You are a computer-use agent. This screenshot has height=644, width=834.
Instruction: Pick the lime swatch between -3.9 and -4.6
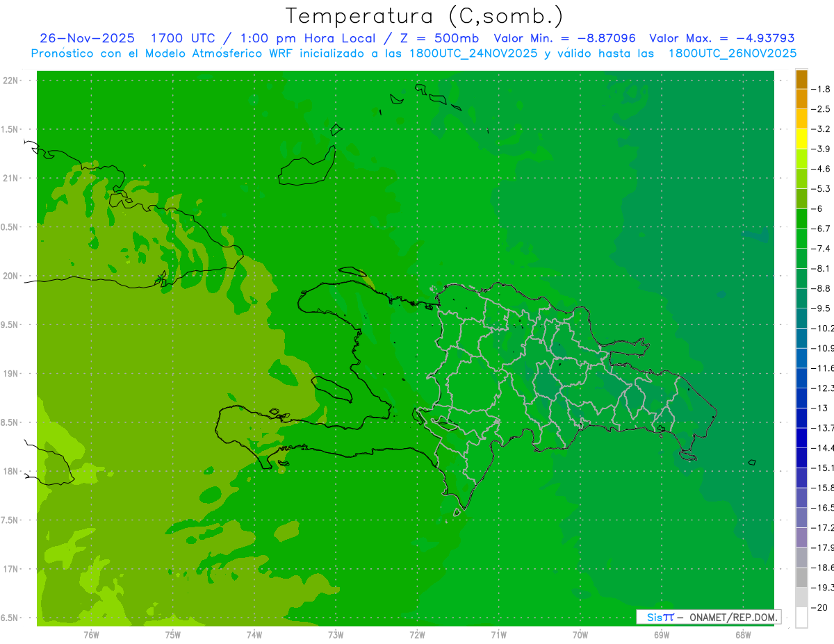[801, 159]
